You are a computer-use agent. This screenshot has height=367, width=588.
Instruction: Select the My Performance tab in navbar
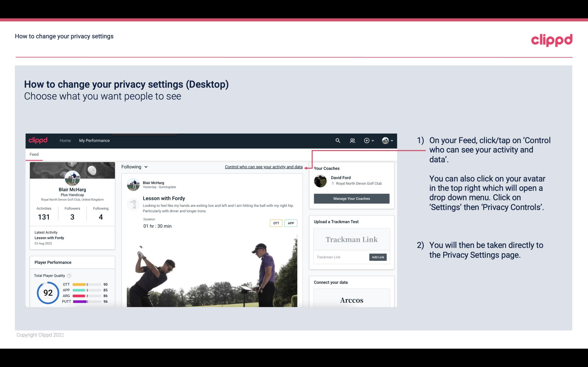[94, 140]
